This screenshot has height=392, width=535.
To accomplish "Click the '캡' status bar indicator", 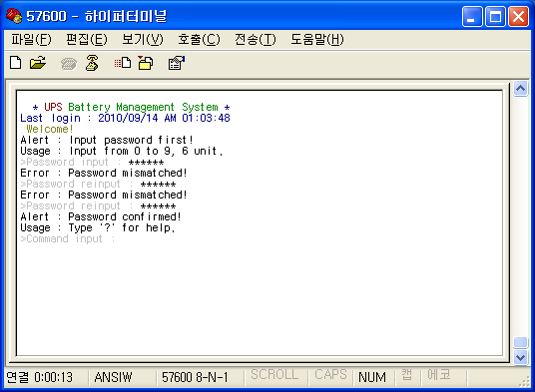I will coord(406,375).
